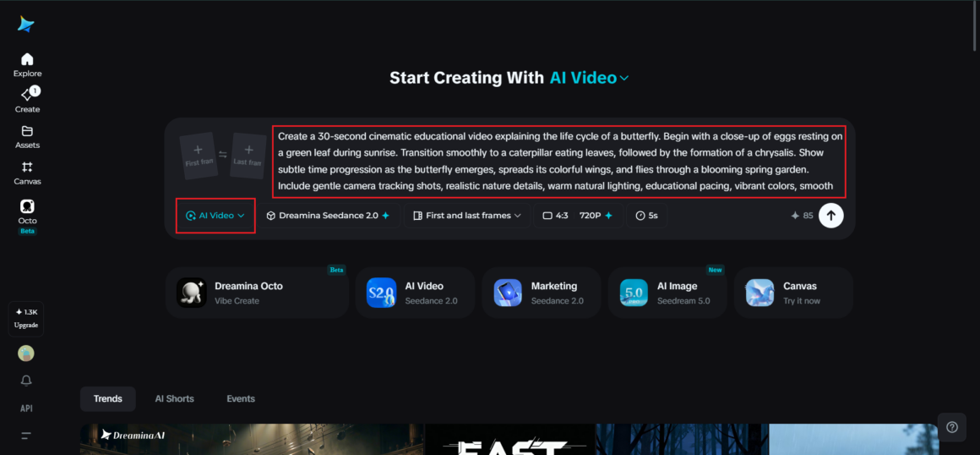
Task: Add a Last frame image
Action: point(248,156)
